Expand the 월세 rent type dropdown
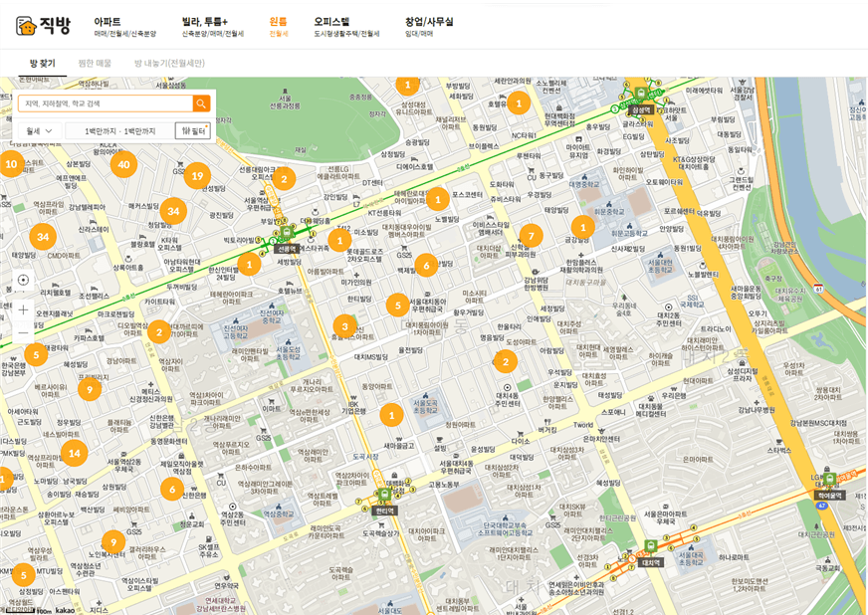 39,130
